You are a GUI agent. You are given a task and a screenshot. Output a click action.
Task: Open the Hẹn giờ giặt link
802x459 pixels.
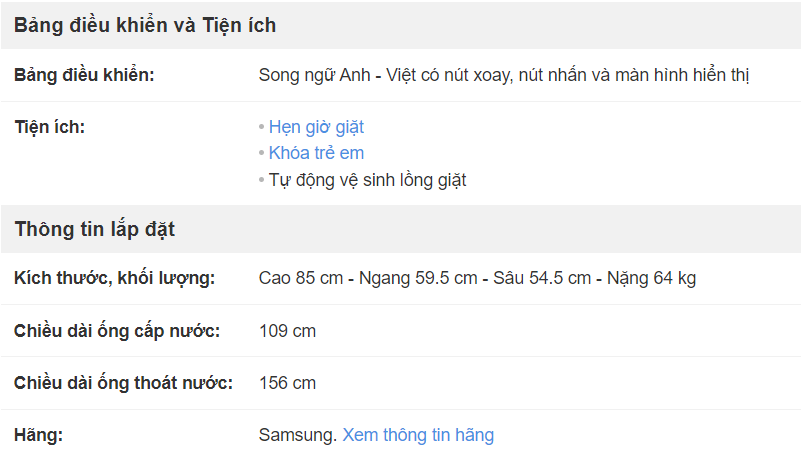pos(316,127)
